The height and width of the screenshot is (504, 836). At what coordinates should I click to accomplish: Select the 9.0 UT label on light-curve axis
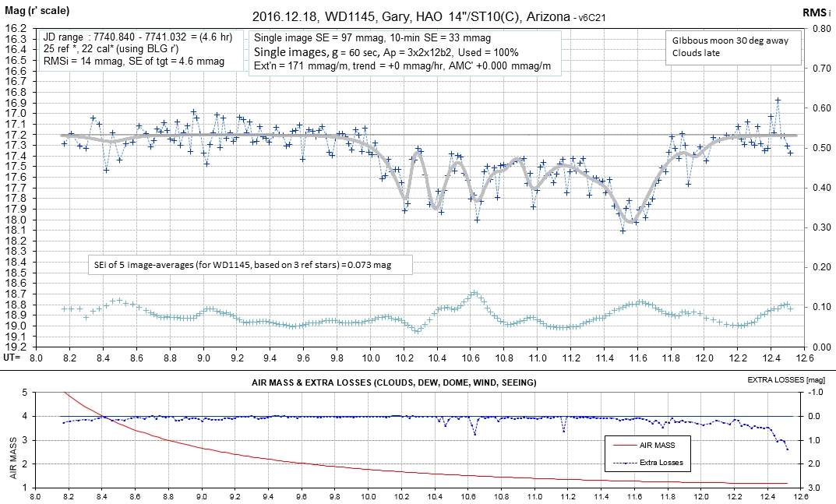coord(203,358)
